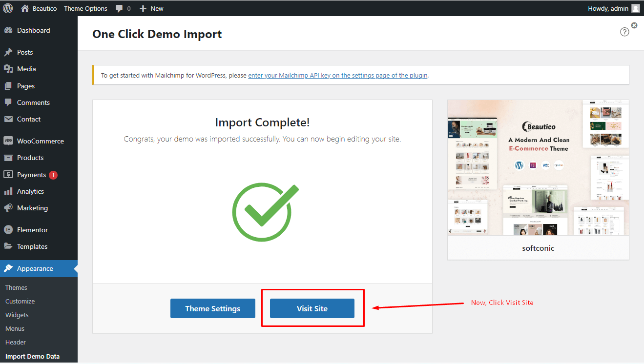
Task: Click the Theme Settings button
Action: (213, 308)
